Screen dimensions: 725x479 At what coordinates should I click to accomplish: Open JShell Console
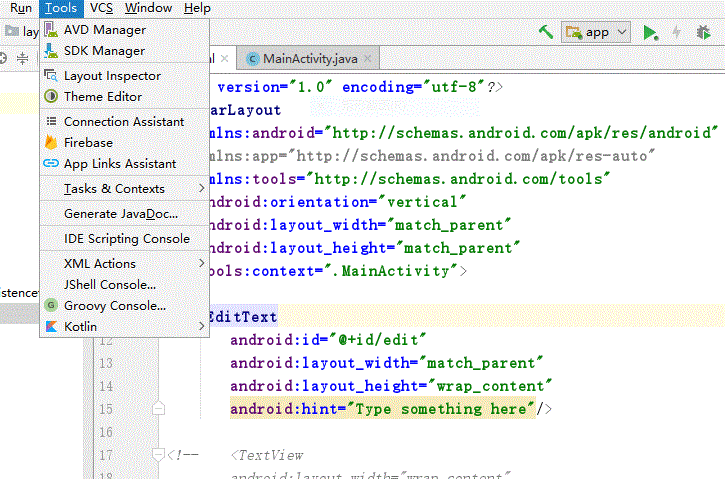[x=124, y=285]
